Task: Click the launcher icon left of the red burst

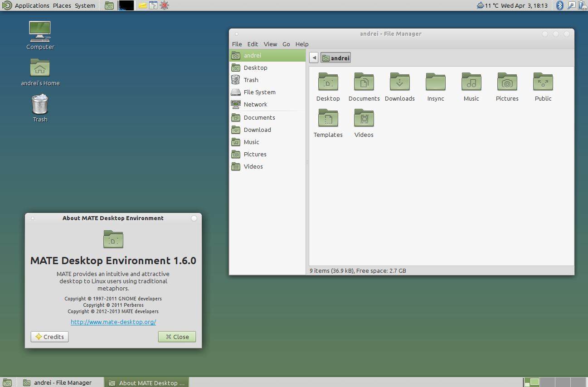Action: pos(153,5)
